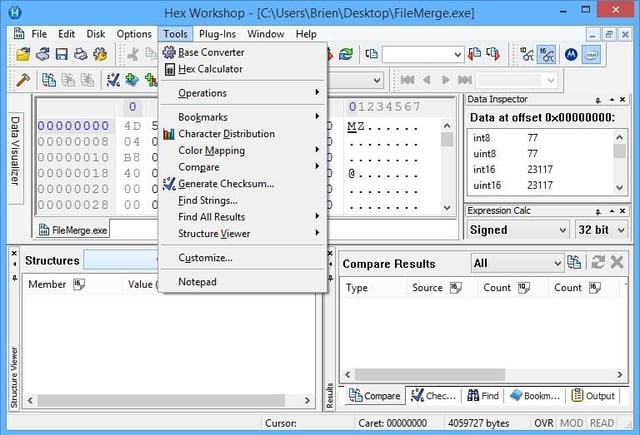Click the refresh green arrows icon
This screenshot has width=640, height=435.
(345, 54)
